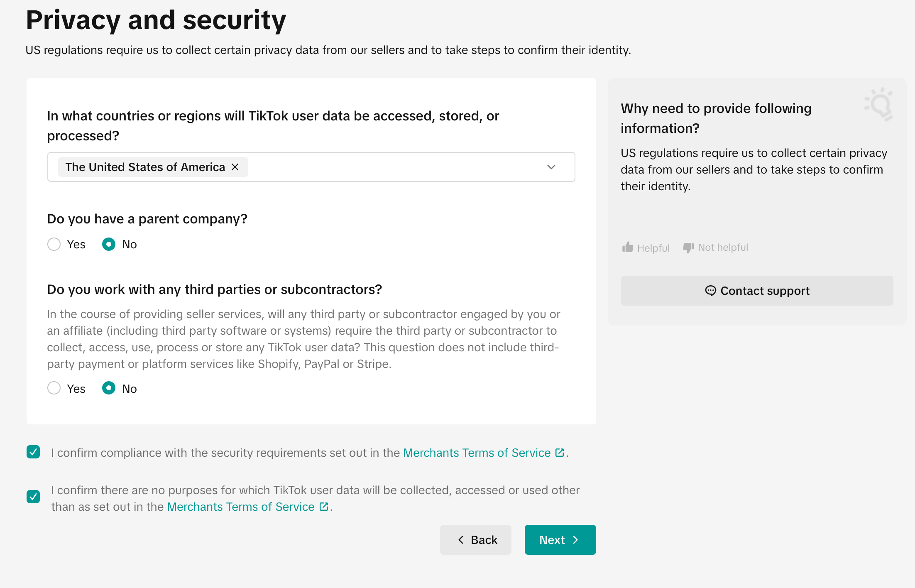Click the chat bubble icon on Contact support
The width and height of the screenshot is (915, 588).
click(x=710, y=291)
